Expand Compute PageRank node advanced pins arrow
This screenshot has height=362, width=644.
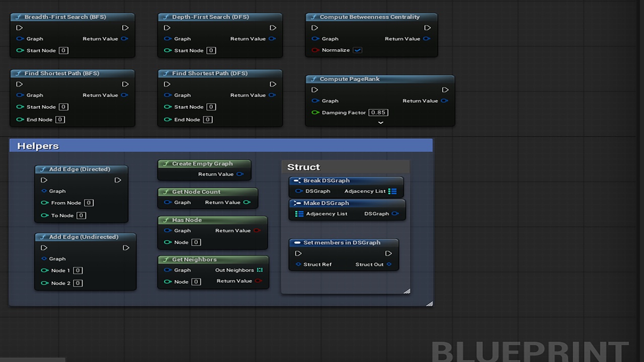[380, 122]
